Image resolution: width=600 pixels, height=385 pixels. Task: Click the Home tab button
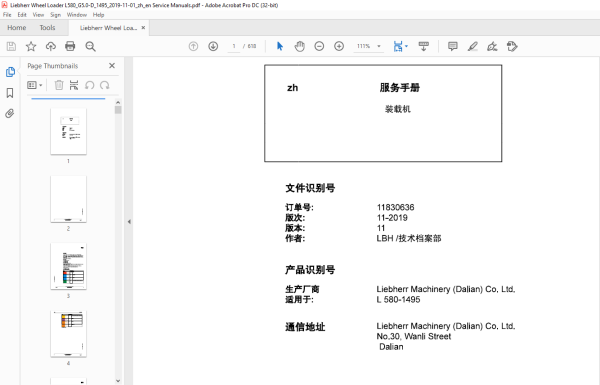(x=16, y=28)
